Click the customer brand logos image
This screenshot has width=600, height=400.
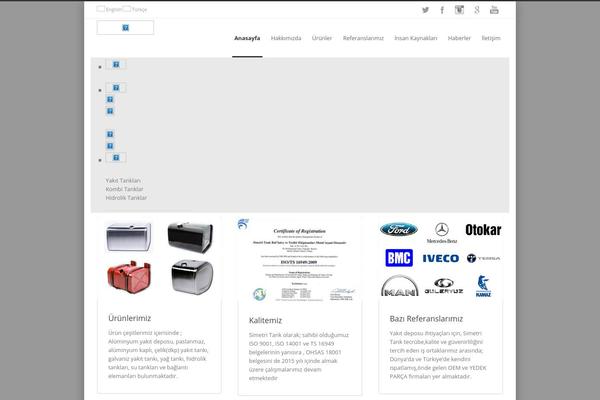(x=440, y=259)
